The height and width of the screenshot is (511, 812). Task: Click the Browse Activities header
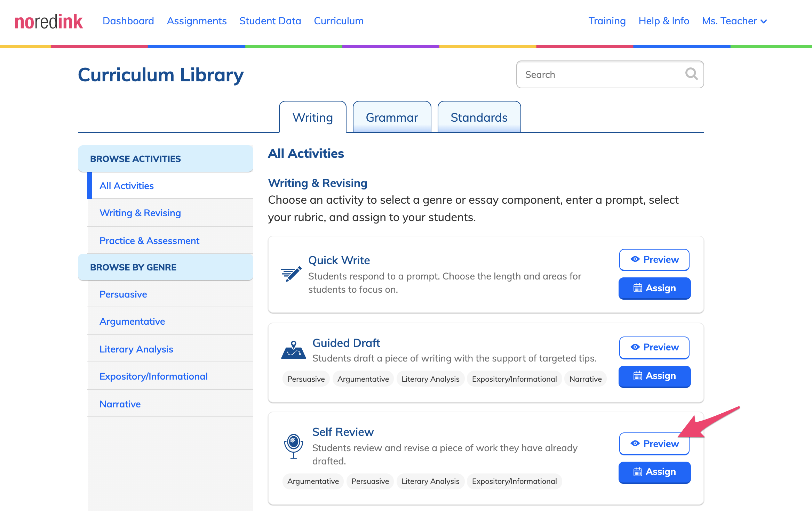166,159
